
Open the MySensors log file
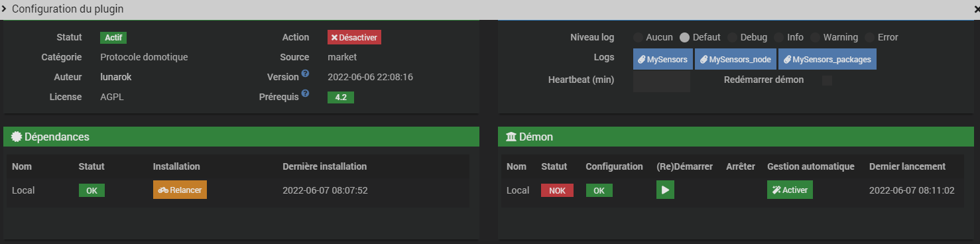(x=662, y=59)
